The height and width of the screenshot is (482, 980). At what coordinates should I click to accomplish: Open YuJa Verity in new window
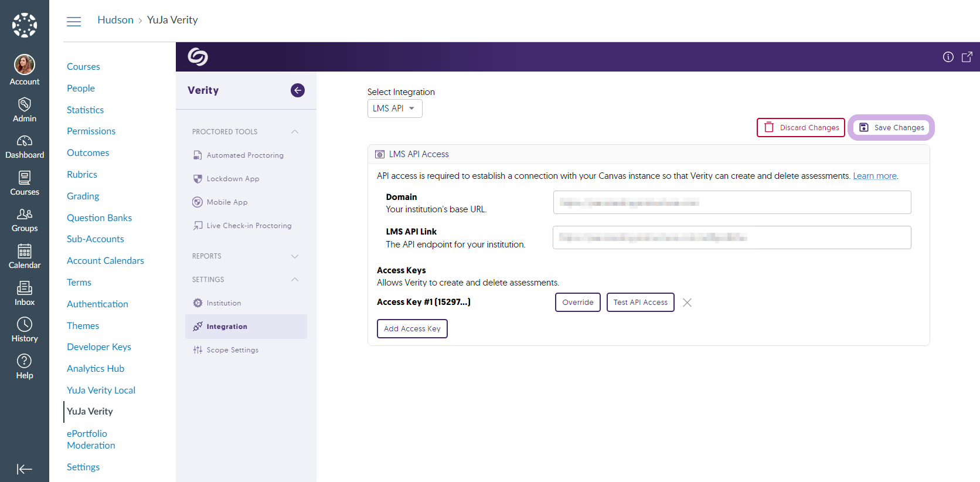click(967, 57)
